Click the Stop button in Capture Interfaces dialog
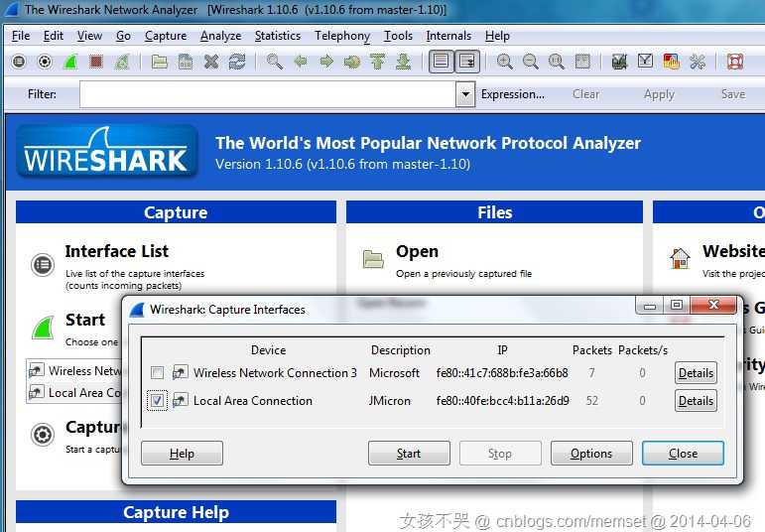Viewport: 765px width, 532px height. pyautogui.click(x=500, y=454)
